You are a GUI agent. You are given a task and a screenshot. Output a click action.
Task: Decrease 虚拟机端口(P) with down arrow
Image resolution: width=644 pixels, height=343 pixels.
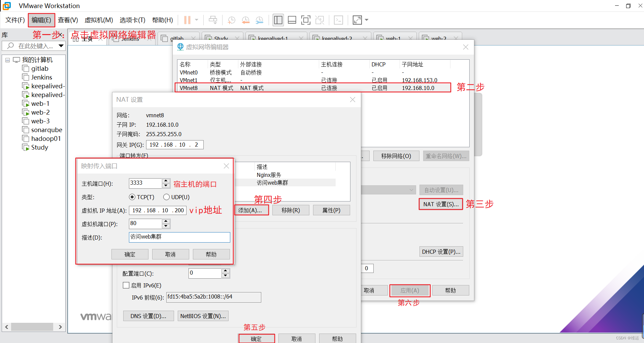166,226
